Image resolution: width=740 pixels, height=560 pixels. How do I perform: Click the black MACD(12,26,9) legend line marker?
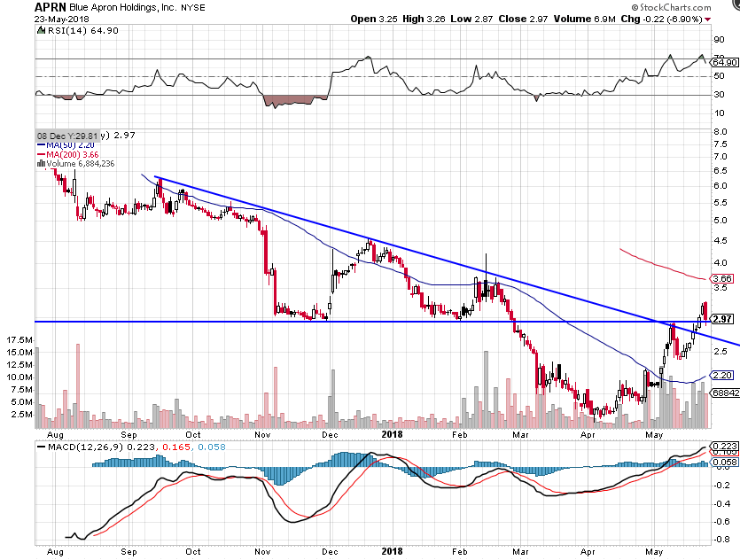tap(42, 447)
